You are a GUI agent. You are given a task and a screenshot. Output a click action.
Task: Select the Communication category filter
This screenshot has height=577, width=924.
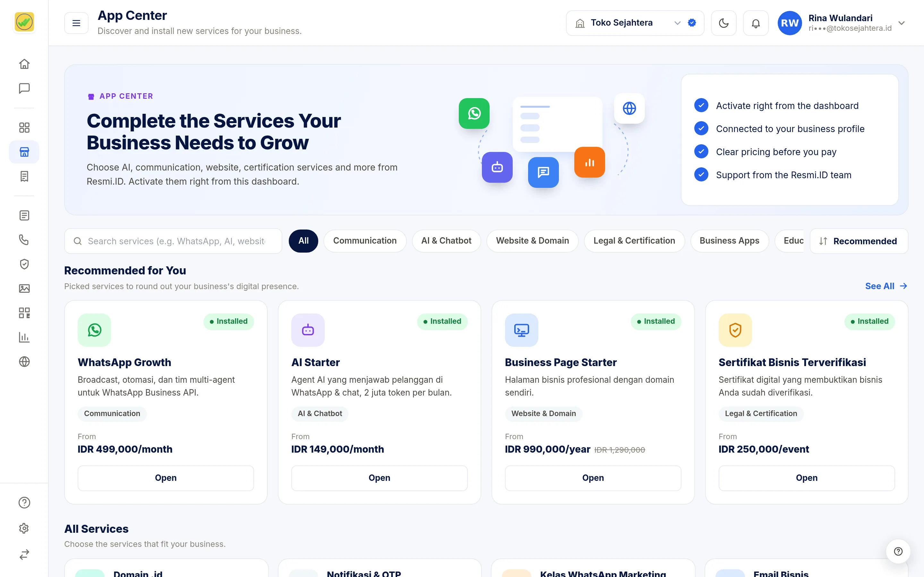point(365,241)
